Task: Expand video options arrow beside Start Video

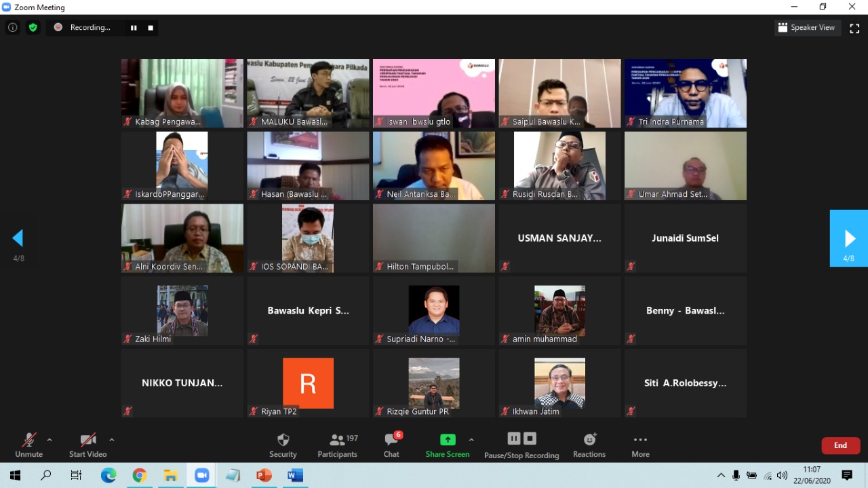Action: (x=112, y=440)
